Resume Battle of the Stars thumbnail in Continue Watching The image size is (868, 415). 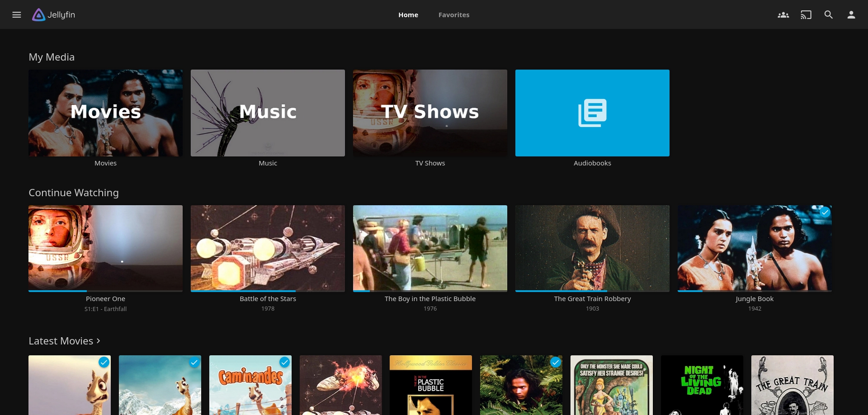click(268, 248)
